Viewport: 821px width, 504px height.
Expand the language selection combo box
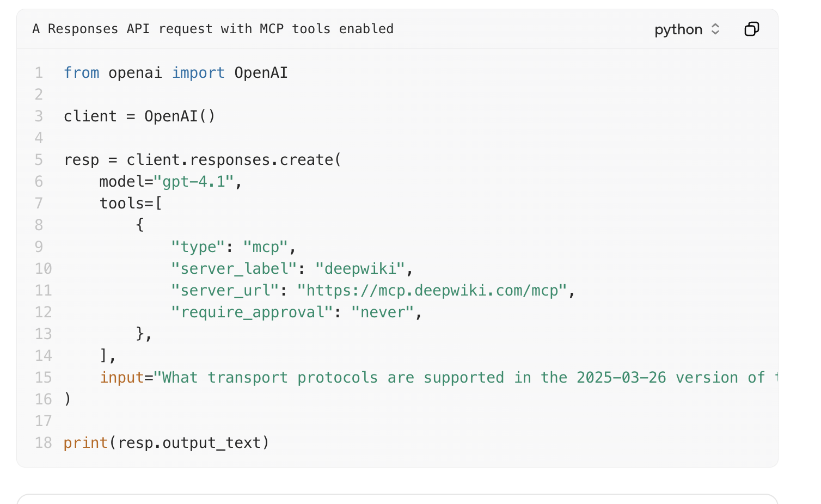pos(687,29)
